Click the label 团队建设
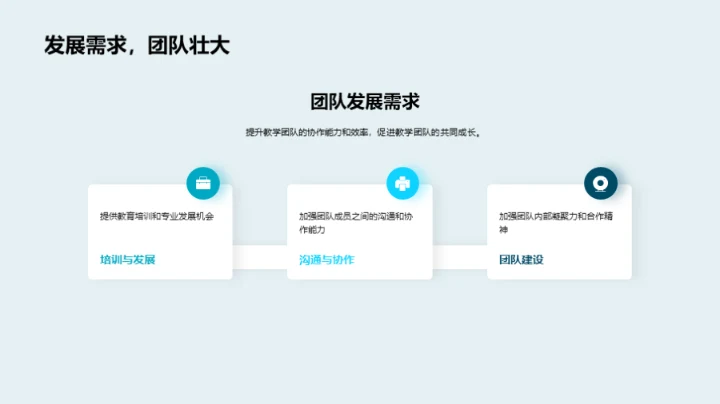This screenshot has width=720, height=404. pos(521,260)
